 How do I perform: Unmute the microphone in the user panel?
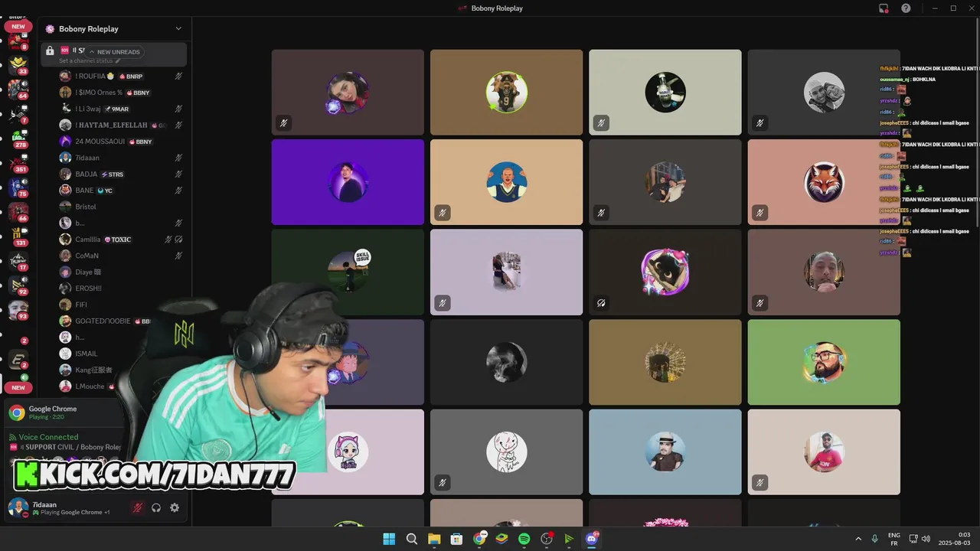pyautogui.click(x=138, y=507)
